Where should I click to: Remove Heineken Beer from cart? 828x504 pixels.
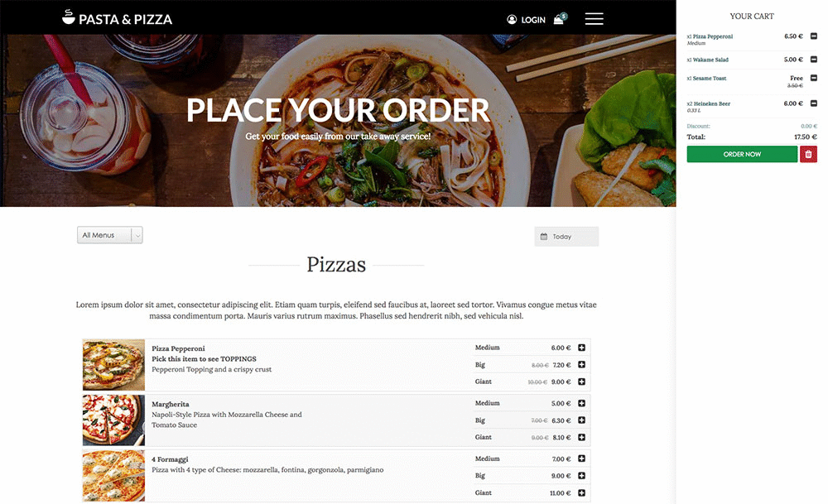[x=814, y=103]
